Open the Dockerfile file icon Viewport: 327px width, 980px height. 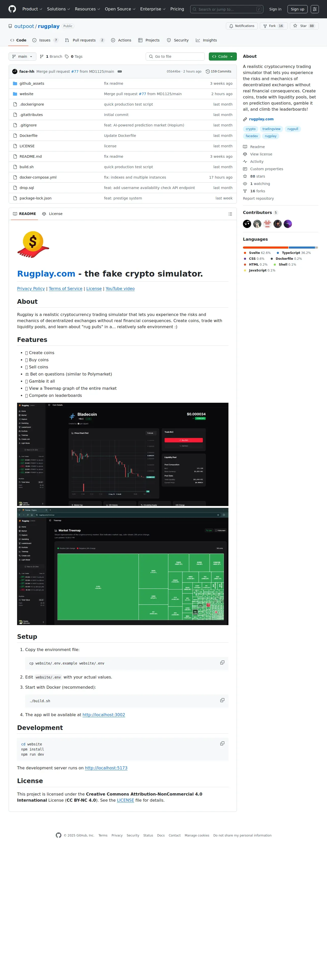click(x=15, y=136)
